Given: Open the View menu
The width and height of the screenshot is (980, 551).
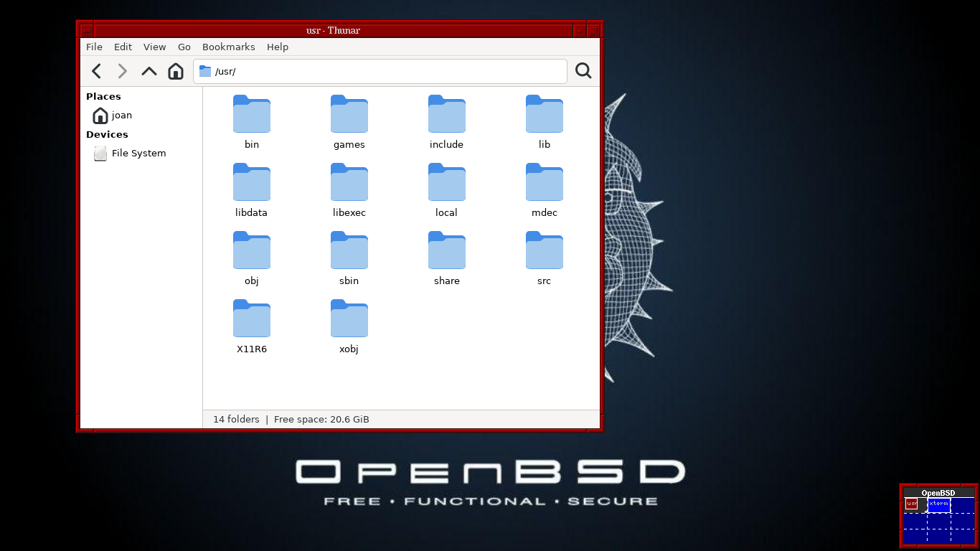Looking at the screenshot, I should [x=154, y=47].
